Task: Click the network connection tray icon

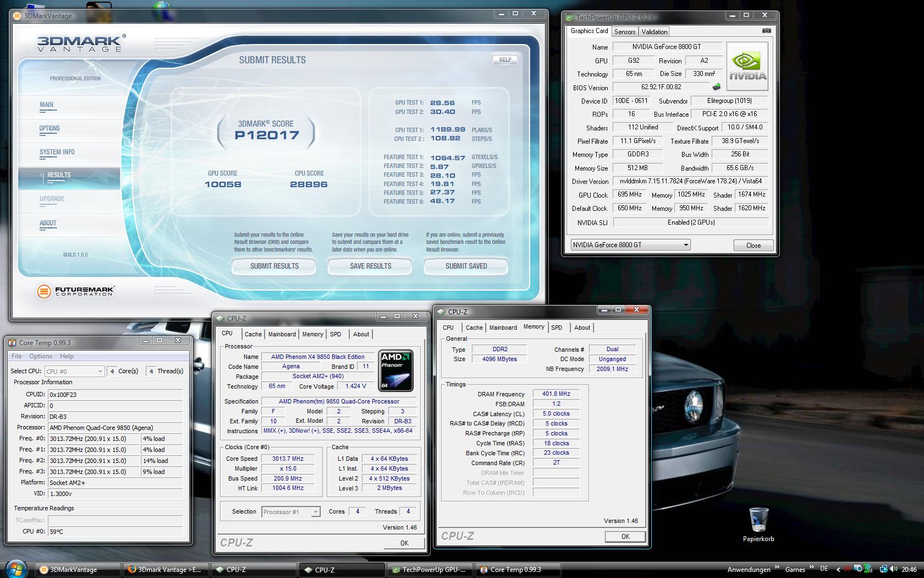Action: coord(883,569)
